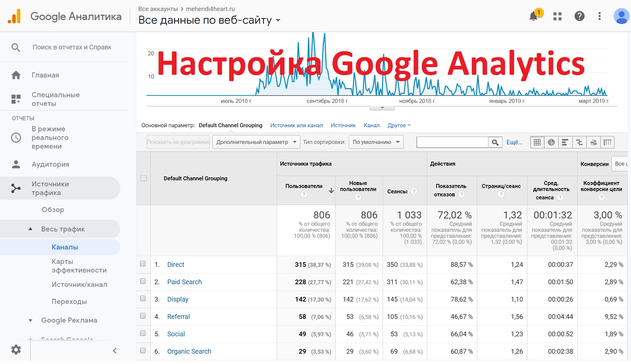Focus the table search input field
Screen dimensions: 631x364
click(453, 142)
